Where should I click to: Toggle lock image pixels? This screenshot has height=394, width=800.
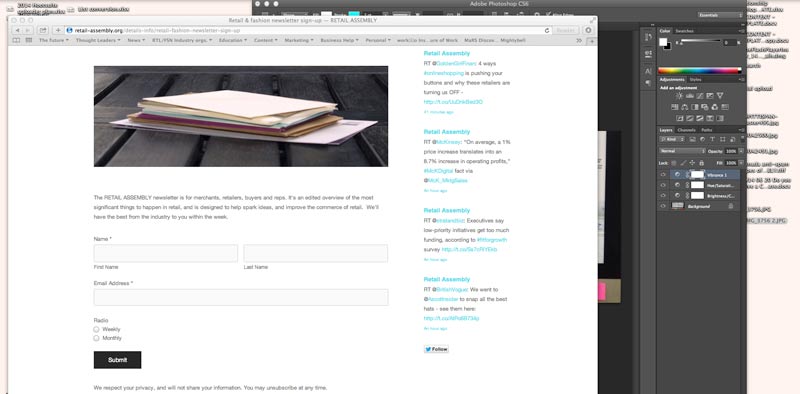pos(683,163)
